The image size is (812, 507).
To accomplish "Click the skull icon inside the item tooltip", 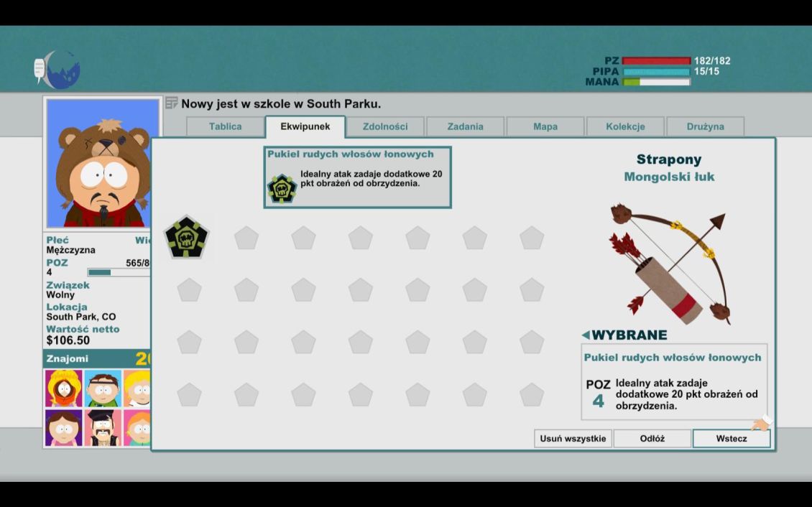I will pyautogui.click(x=282, y=188).
